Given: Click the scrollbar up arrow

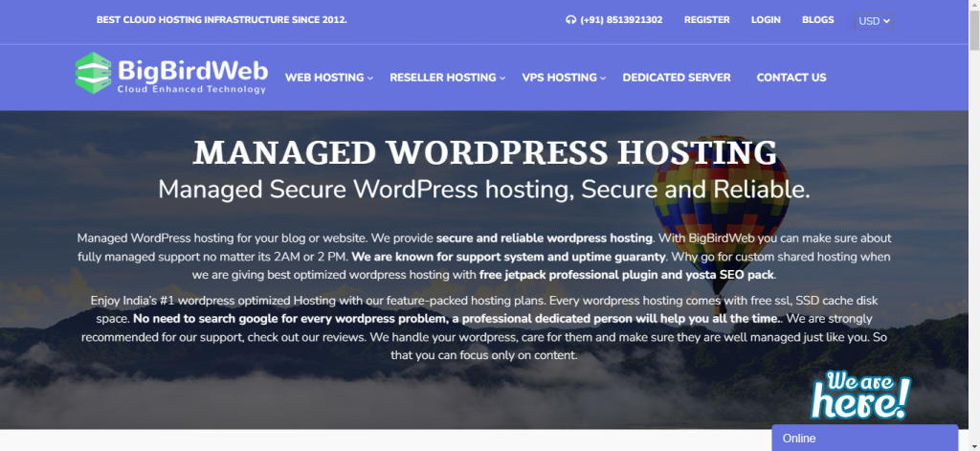Looking at the screenshot, I should [974, 5].
